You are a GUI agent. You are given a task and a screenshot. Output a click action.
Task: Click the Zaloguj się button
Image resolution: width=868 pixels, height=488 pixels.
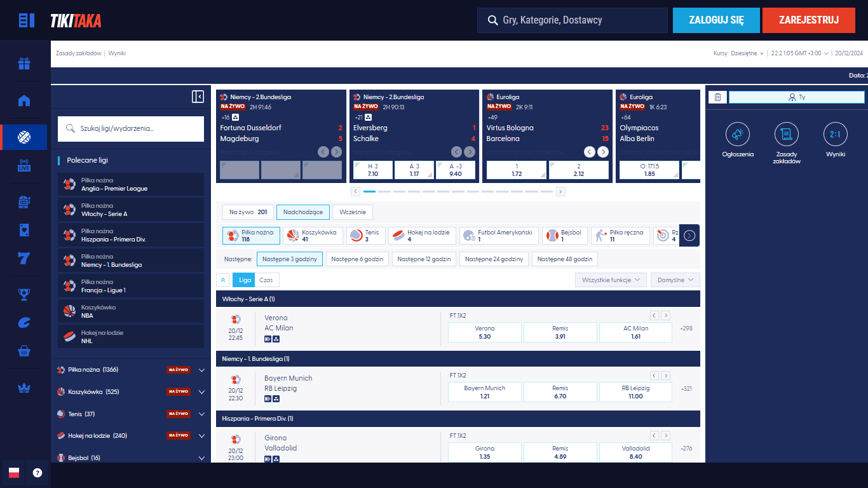coord(716,20)
